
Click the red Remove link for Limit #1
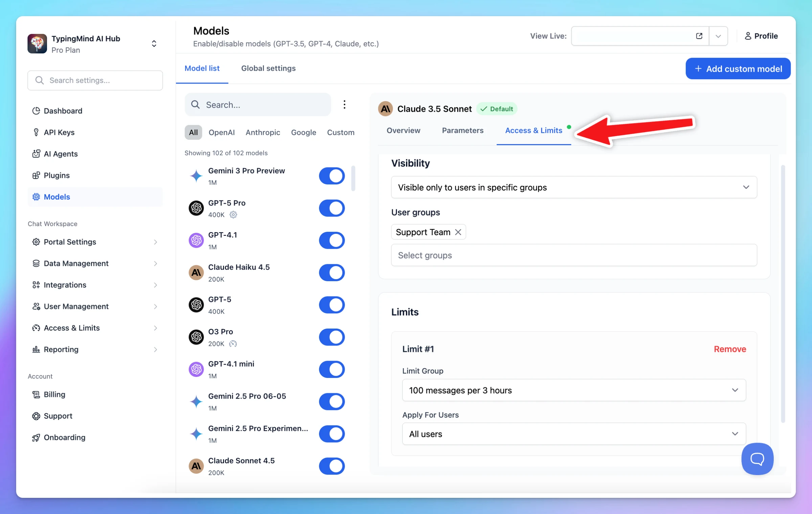[730, 349]
